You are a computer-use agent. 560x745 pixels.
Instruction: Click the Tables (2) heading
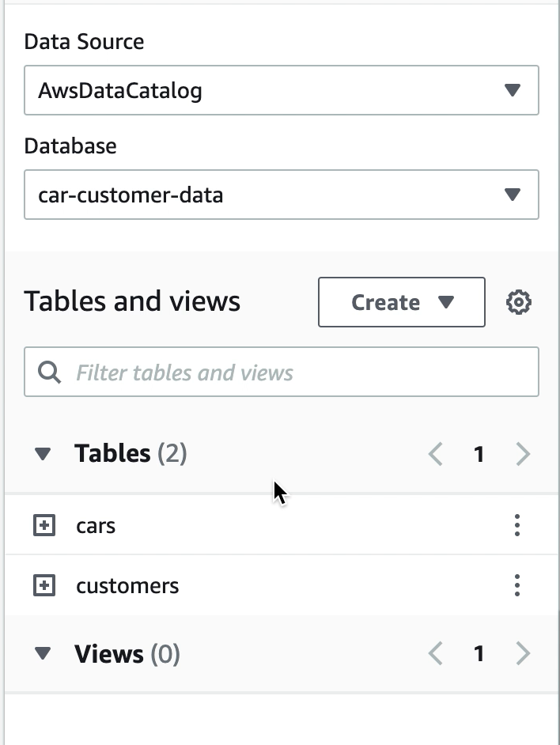click(131, 454)
